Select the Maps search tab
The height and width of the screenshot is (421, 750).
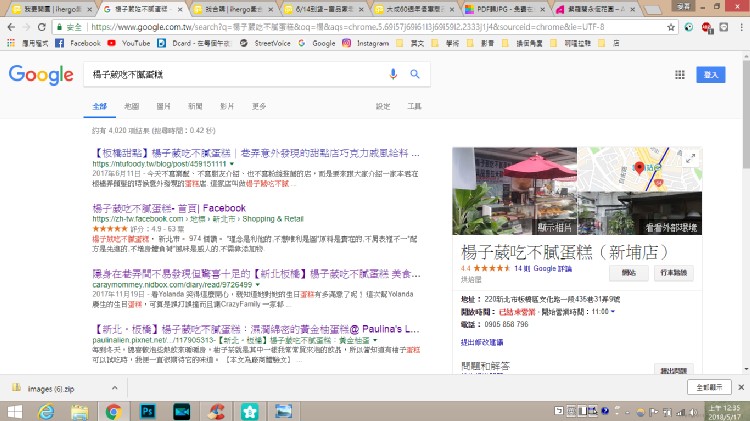[x=132, y=106]
